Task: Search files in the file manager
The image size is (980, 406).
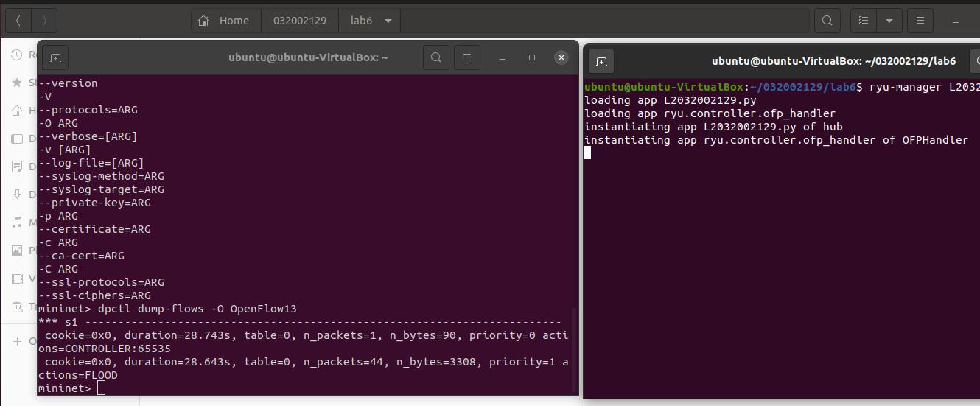Action: (x=827, y=21)
